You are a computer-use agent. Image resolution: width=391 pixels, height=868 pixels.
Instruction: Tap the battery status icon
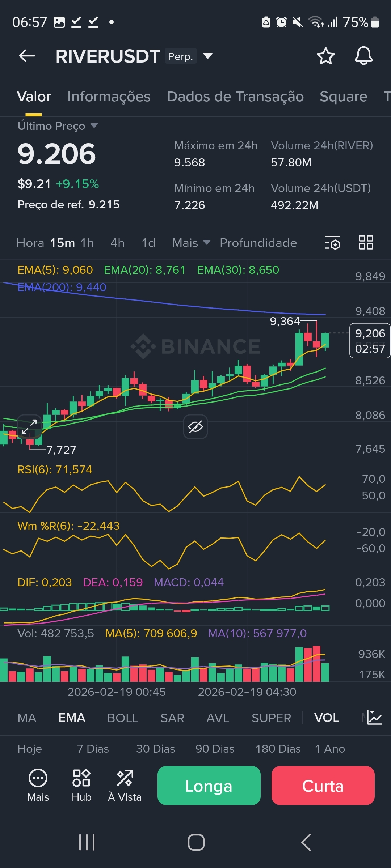click(x=375, y=22)
